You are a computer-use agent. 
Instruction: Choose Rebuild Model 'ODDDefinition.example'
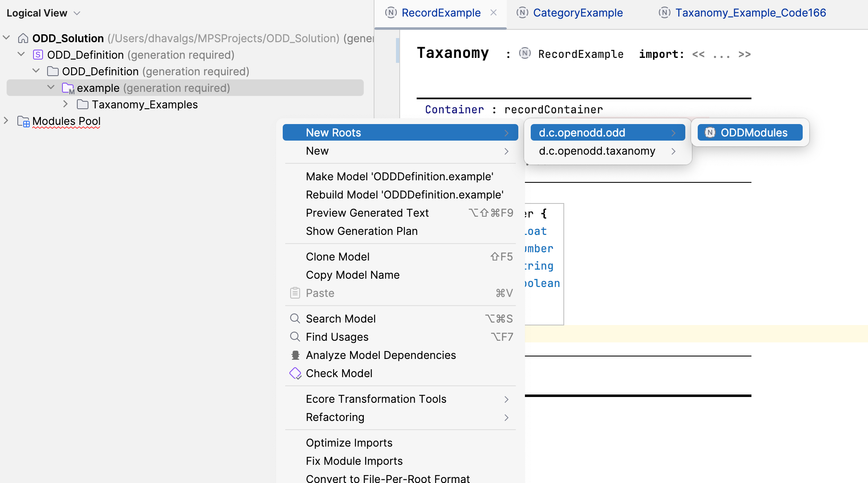(x=404, y=195)
